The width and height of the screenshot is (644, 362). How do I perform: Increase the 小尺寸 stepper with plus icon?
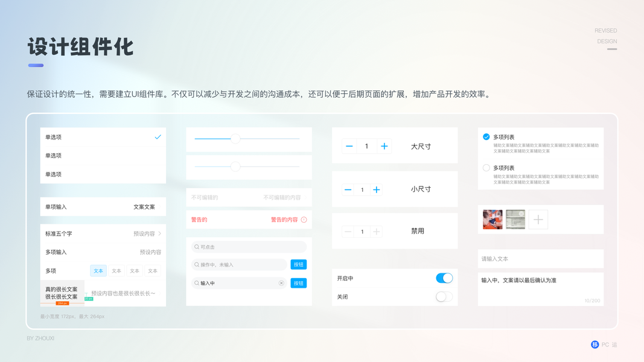pos(376,189)
